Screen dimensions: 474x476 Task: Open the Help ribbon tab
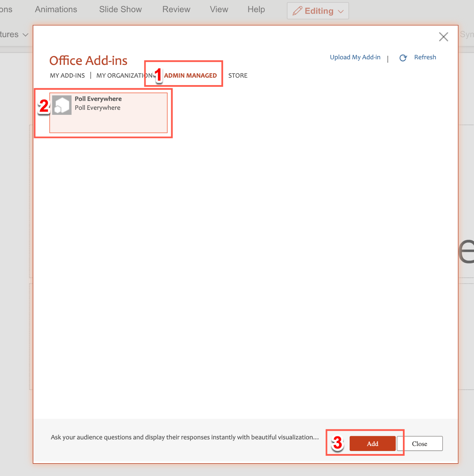(x=256, y=10)
